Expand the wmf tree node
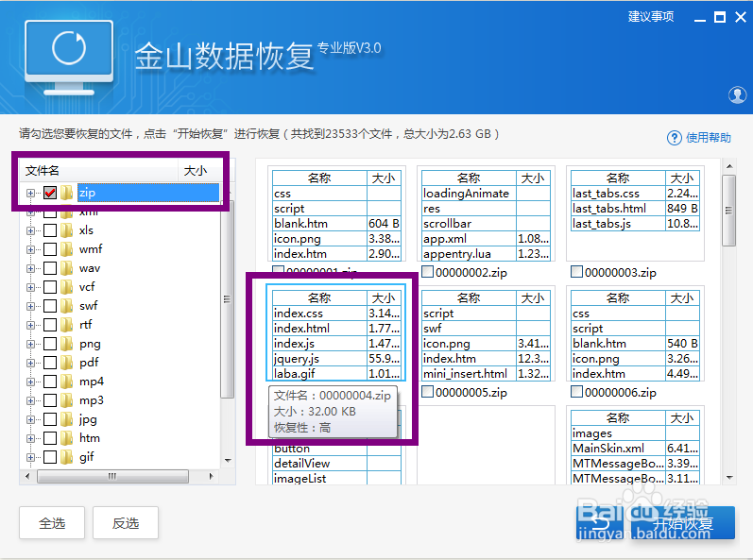This screenshot has height=560, width=753. click(31, 249)
